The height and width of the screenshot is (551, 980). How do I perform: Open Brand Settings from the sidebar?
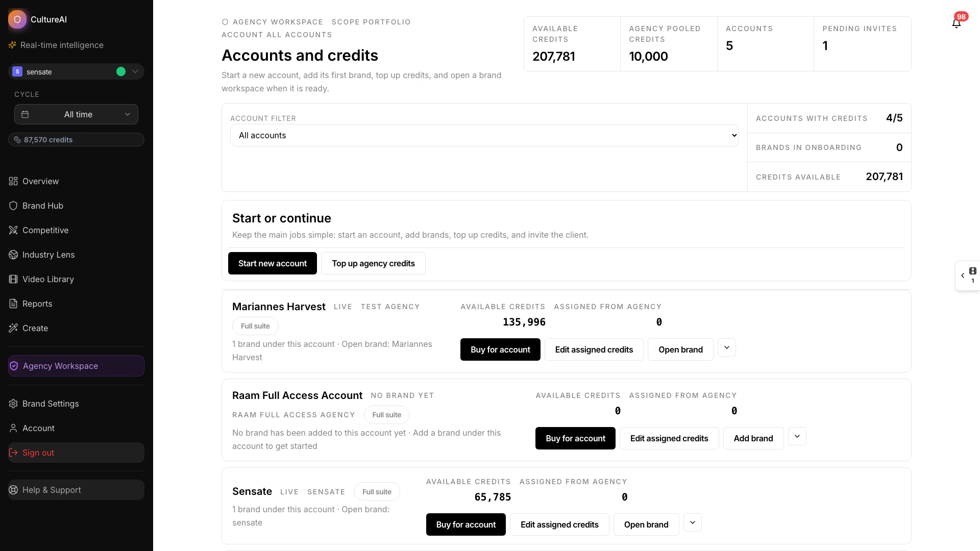51,403
